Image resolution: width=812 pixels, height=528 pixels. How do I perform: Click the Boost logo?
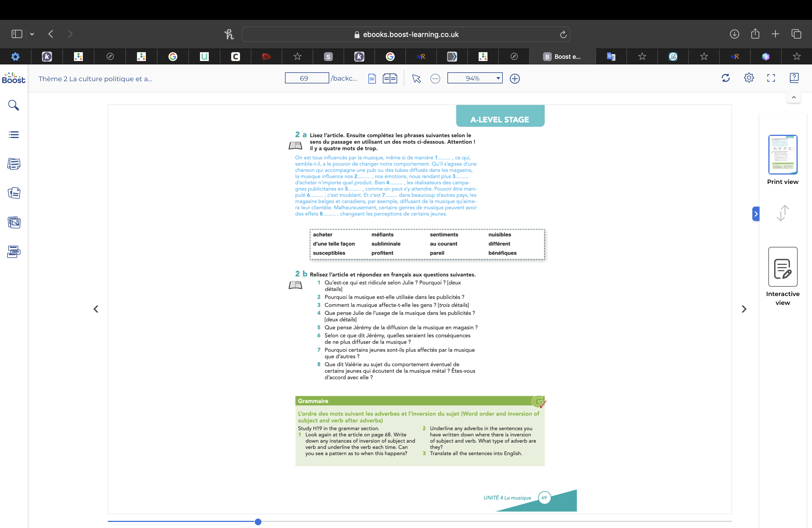(x=14, y=78)
